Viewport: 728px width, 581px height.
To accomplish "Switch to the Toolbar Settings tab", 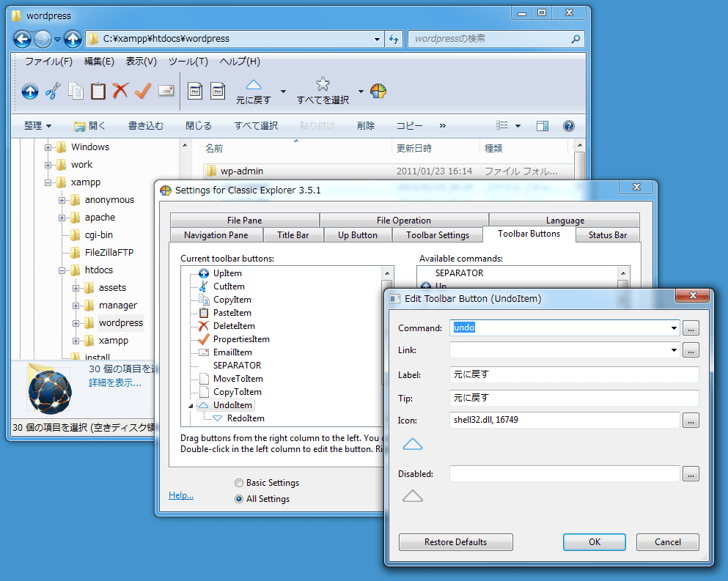I will (438, 234).
